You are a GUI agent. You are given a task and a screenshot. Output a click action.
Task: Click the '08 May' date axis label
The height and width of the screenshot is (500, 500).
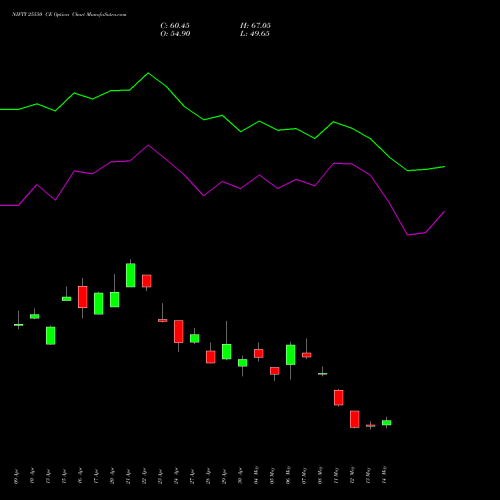(320, 475)
